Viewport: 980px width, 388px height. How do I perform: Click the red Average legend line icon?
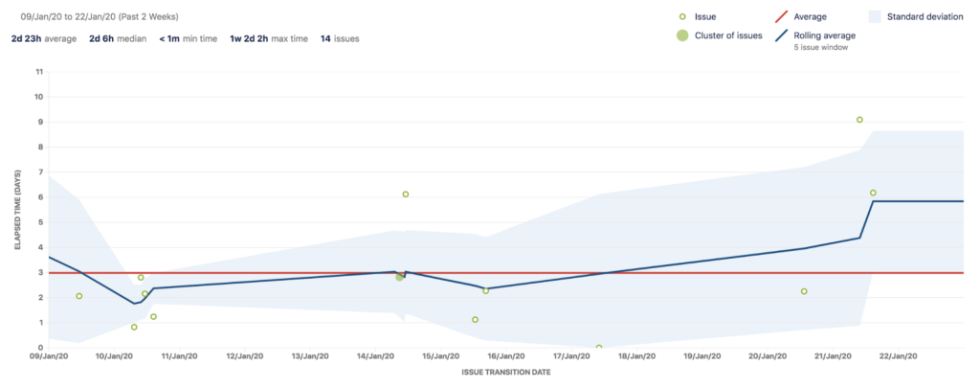777,17
